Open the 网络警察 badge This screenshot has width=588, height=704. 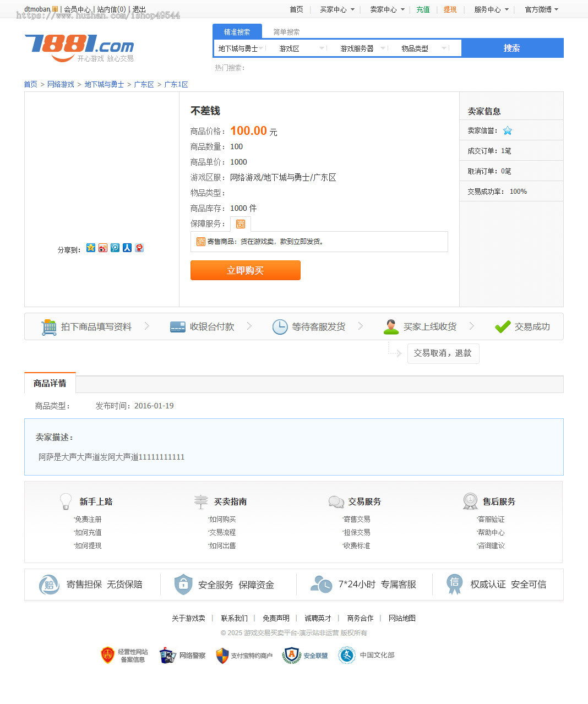tap(182, 656)
